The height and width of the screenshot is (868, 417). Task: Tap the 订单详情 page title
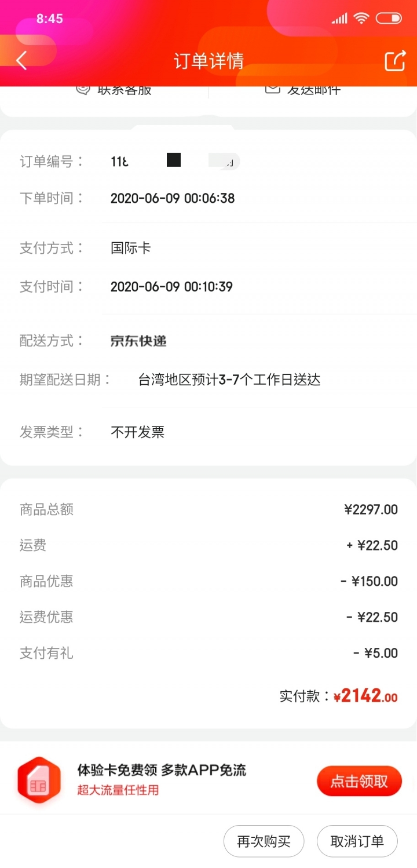(x=209, y=61)
